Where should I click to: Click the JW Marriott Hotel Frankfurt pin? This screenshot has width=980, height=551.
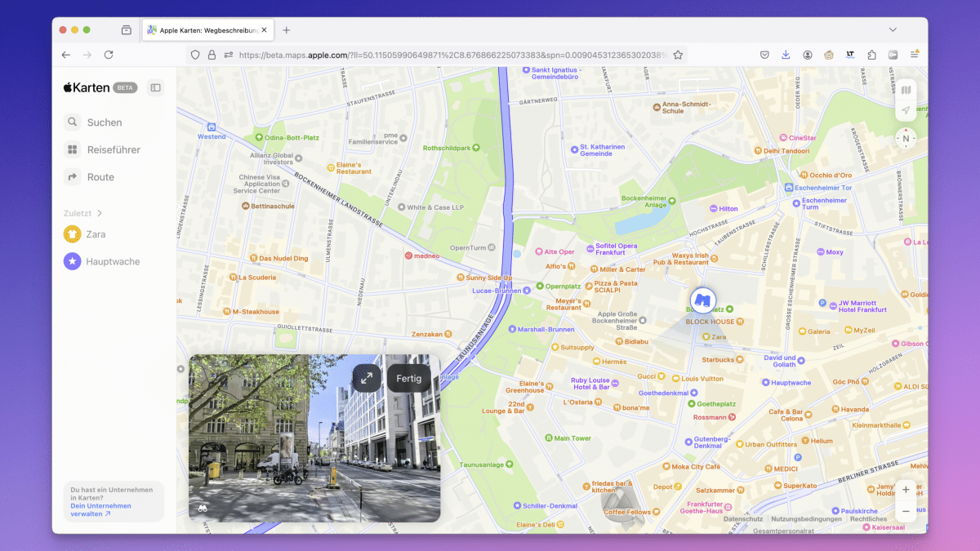click(832, 305)
